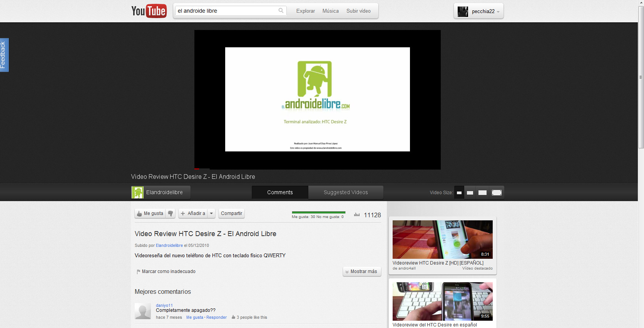The image size is (644, 328).
Task: Click the pecchia22 profile avatar
Action: (463, 12)
